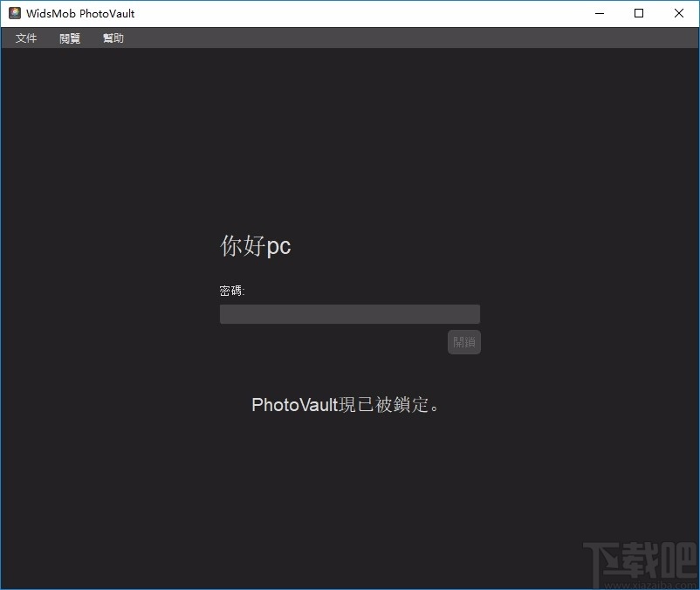Viewport: 700px width, 590px height.
Task: Click the PhotoVault現已被鎖定 status text
Action: (x=344, y=404)
